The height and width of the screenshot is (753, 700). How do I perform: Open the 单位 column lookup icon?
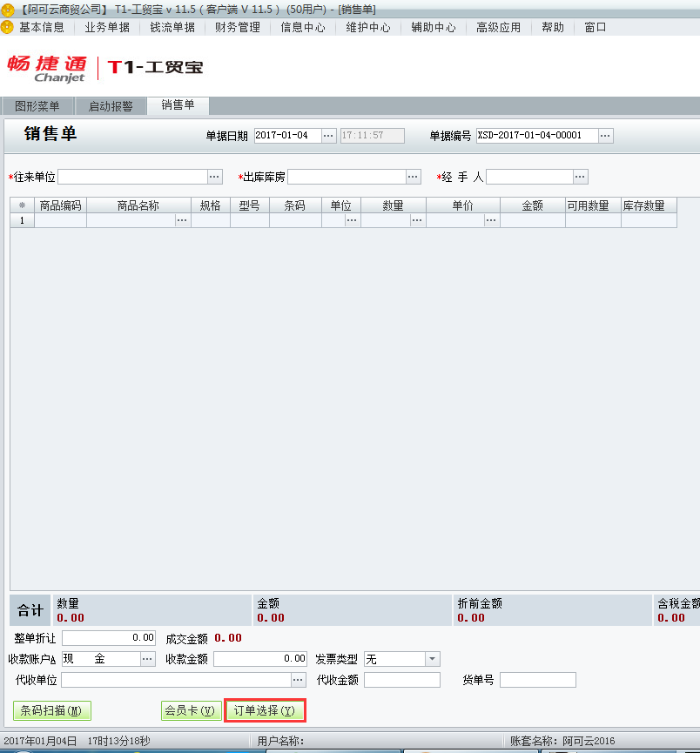(x=351, y=220)
